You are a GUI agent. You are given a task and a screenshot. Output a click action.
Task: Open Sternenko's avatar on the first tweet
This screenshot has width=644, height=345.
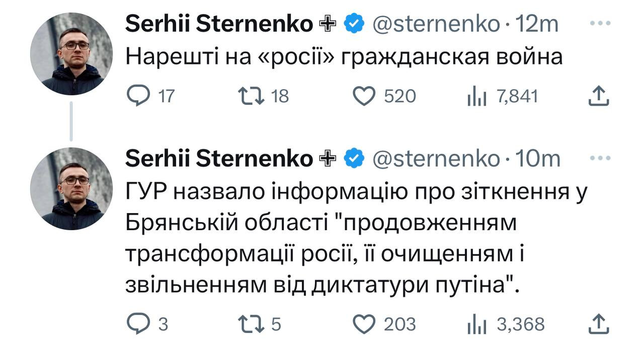71,54
